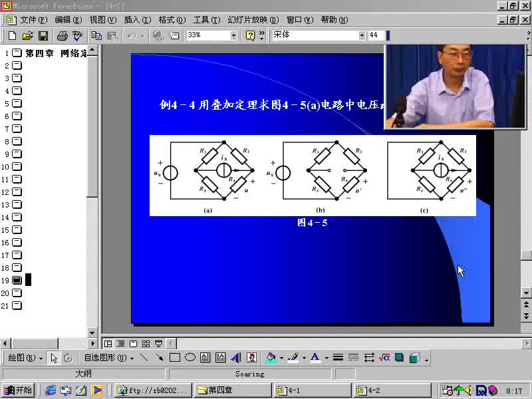Click the Open folder icon
532x399 pixels.
[27, 35]
